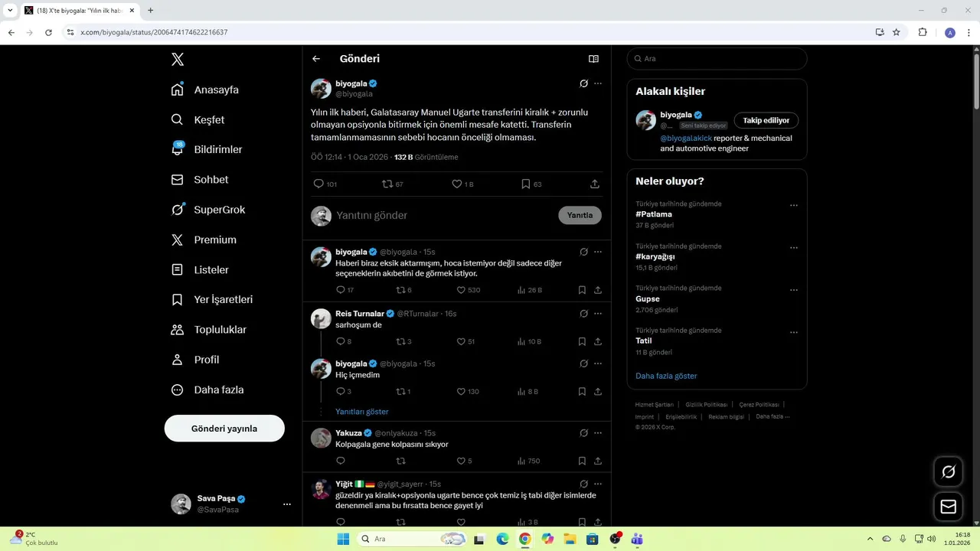980x551 pixels.
Task: Open options for Gupse trend
Action: (x=794, y=290)
